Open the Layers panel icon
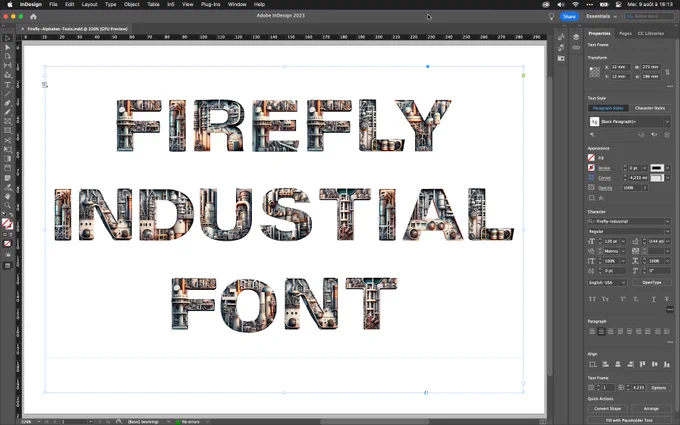The height and width of the screenshot is (425, 680). (x=576, y=37)
